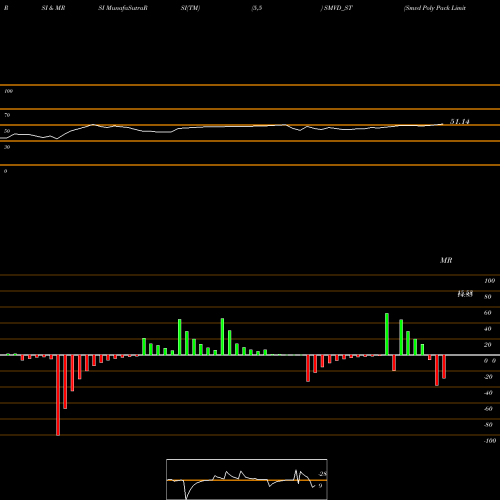Screen dimensions: 500x500
Task: Select the 'SI(TM)' label at top
Action: [x=190, y=8]
